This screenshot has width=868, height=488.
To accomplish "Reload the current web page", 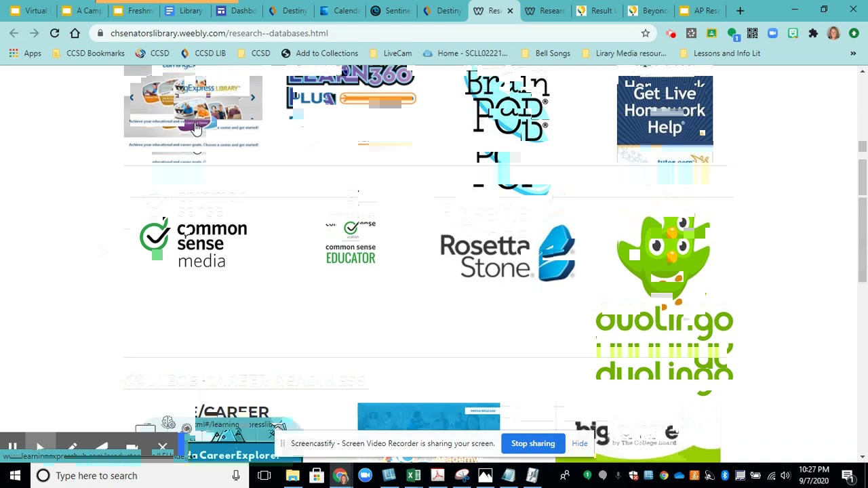I will 54,33.
